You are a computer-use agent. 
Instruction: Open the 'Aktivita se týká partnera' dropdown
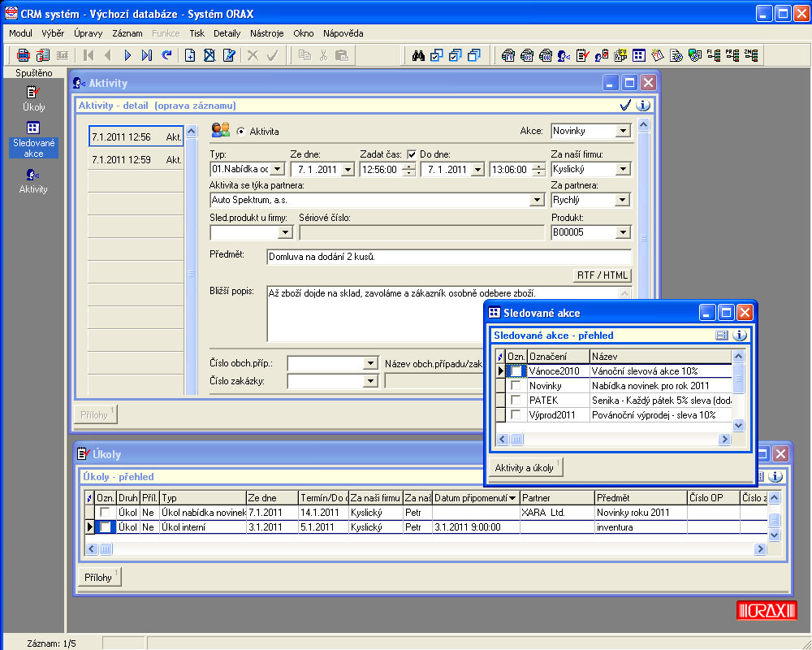tap(536, 200)
